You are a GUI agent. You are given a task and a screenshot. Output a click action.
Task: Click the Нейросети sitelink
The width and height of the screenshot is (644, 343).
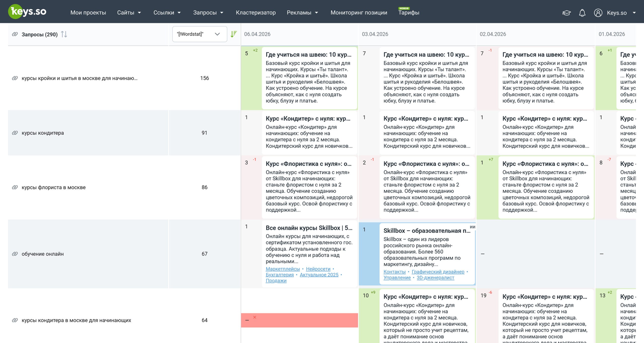pyautogui.click(x=318, y=269)
